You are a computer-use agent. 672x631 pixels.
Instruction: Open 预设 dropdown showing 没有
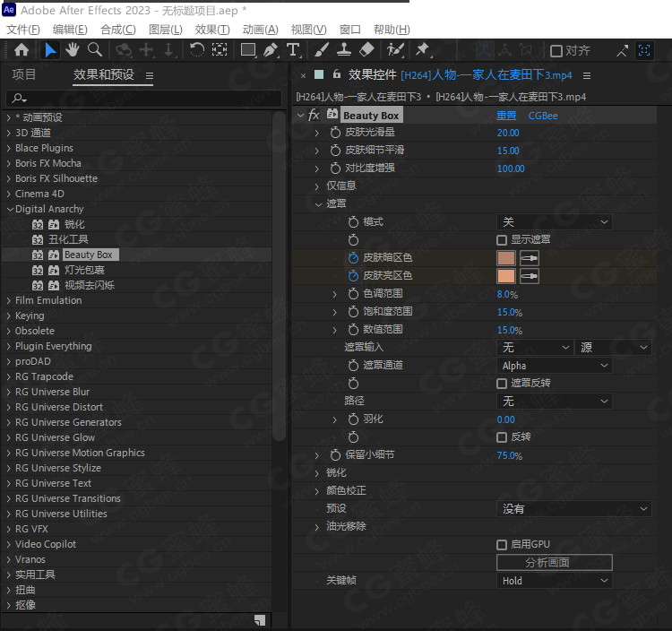pyautogui.click(x=573, y=509)
